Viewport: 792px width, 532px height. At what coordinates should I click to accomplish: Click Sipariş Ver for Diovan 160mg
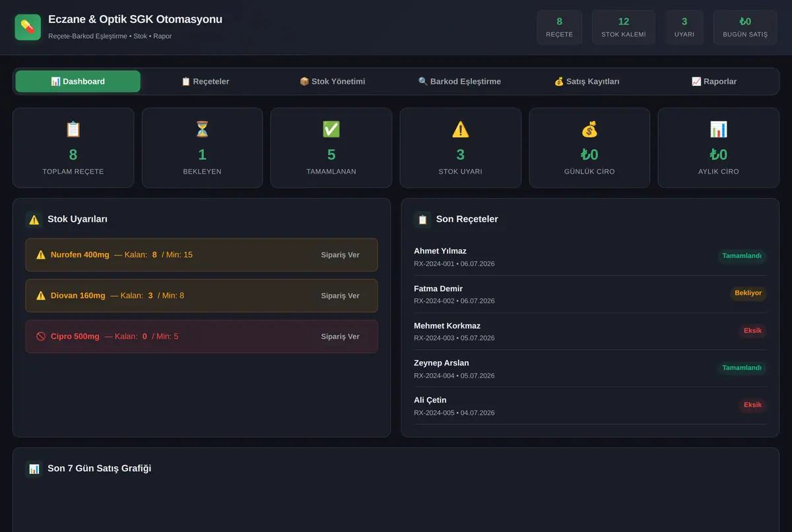click(x=341, y=296)
